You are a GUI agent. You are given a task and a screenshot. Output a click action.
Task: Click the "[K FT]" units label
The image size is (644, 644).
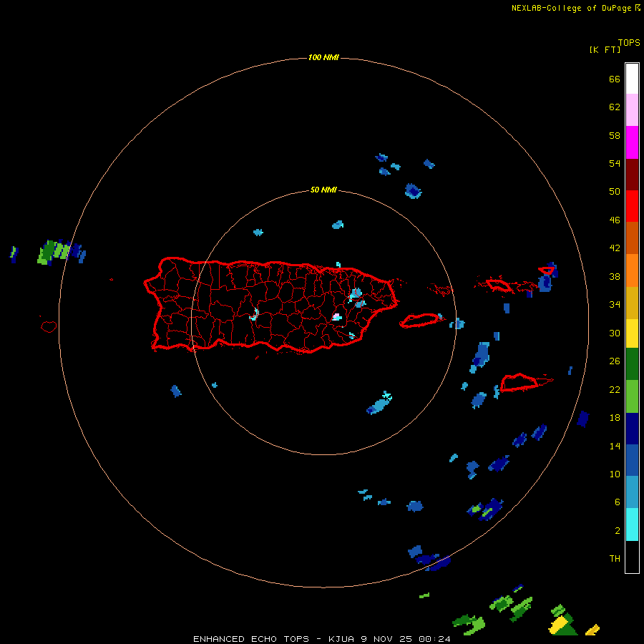click(605, 49)
